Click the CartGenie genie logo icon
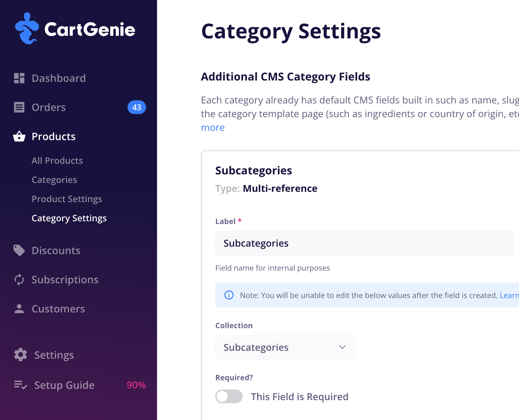Viewport: 519px width, 420px height. tap(27, 29)
